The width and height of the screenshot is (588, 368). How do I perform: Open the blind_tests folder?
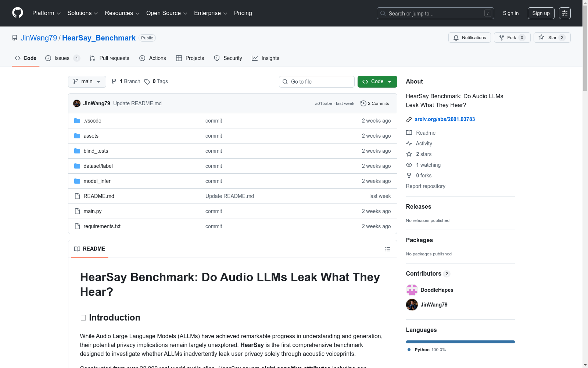96,151
